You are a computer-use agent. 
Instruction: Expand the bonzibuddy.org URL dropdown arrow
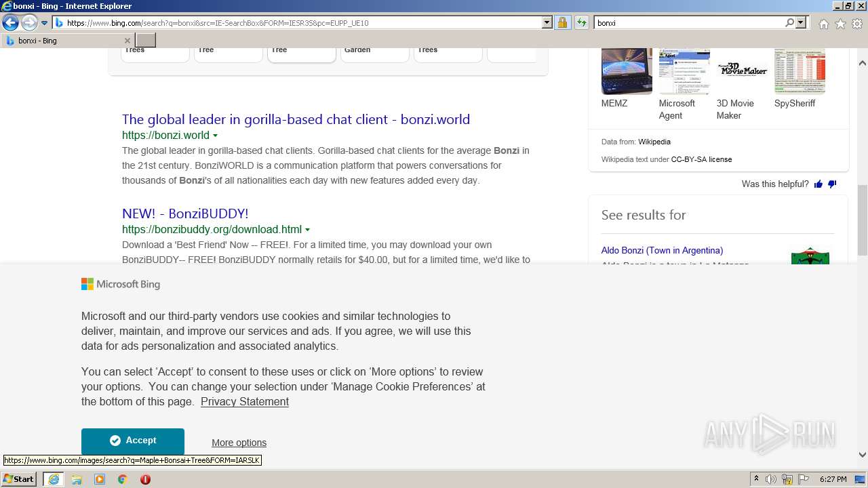(307, 230)
